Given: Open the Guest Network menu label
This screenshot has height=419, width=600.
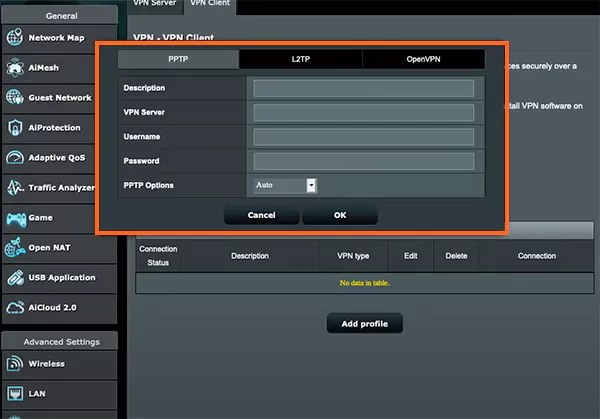Looking at the screenshot, I should pos(60,98).
